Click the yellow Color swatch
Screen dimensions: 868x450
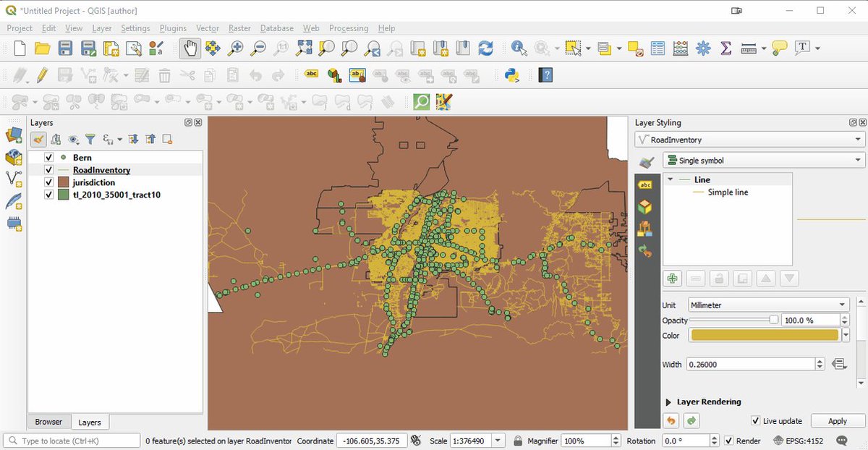click(765, 336)
